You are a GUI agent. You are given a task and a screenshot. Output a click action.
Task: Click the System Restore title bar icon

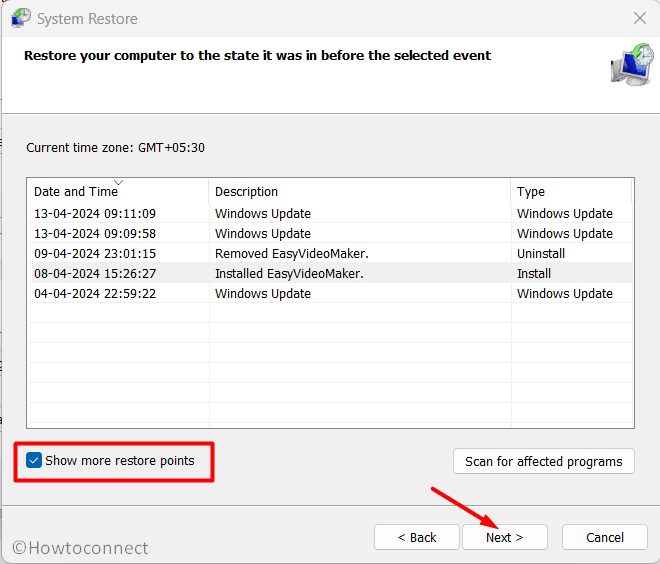pos(19,18)
